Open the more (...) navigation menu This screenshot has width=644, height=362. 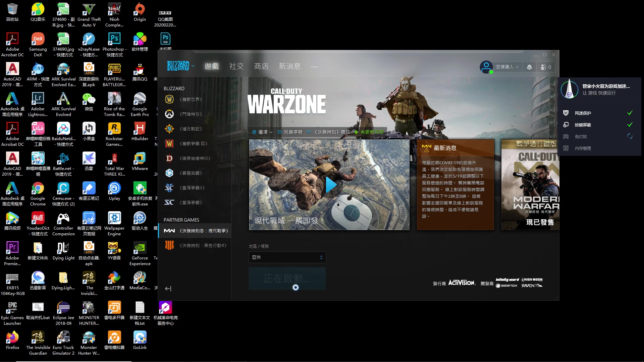(314, 67)
